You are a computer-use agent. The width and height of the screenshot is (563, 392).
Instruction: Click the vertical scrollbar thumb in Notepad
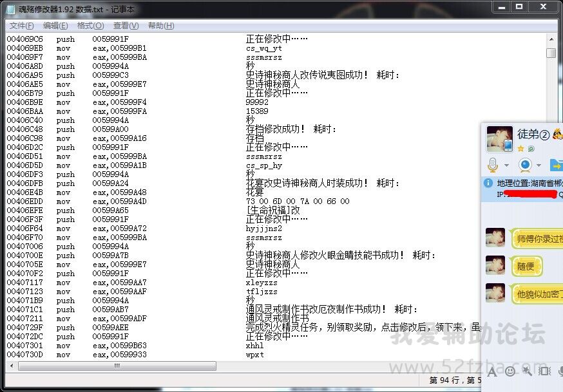(551, 53)
